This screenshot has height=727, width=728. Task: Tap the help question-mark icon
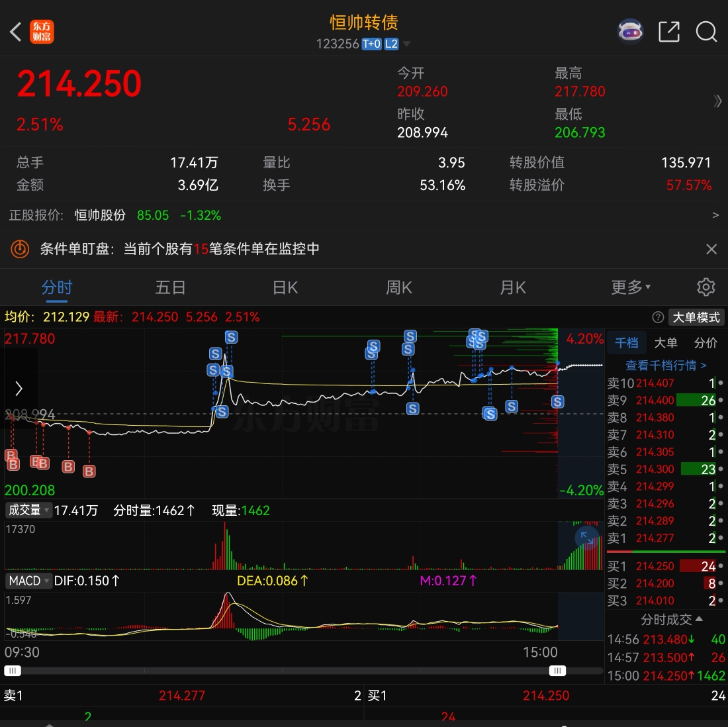tap(658, 317)
